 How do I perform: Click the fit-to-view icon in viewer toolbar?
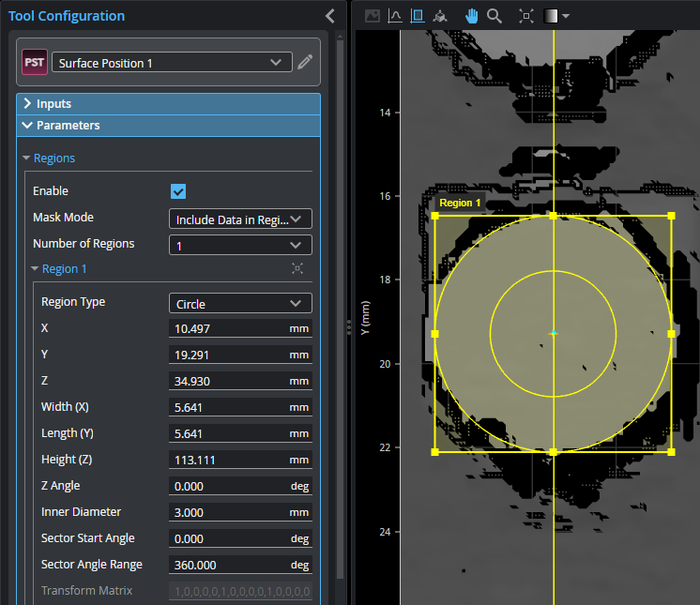pyautogui.click(x=526, y=16)
